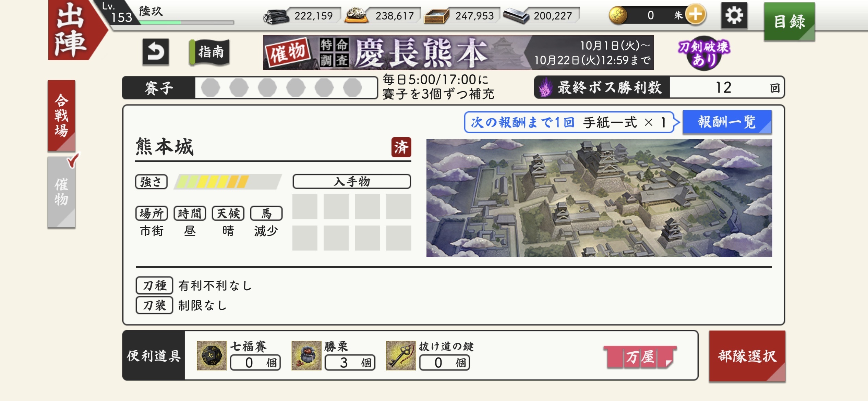Open the 指南 guide flag
The image size is (868, 401).
[x=209, y=52]
